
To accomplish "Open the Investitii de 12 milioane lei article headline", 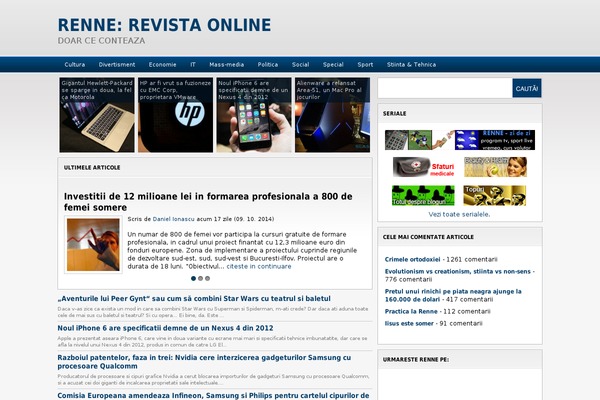I will pos(208,202).
